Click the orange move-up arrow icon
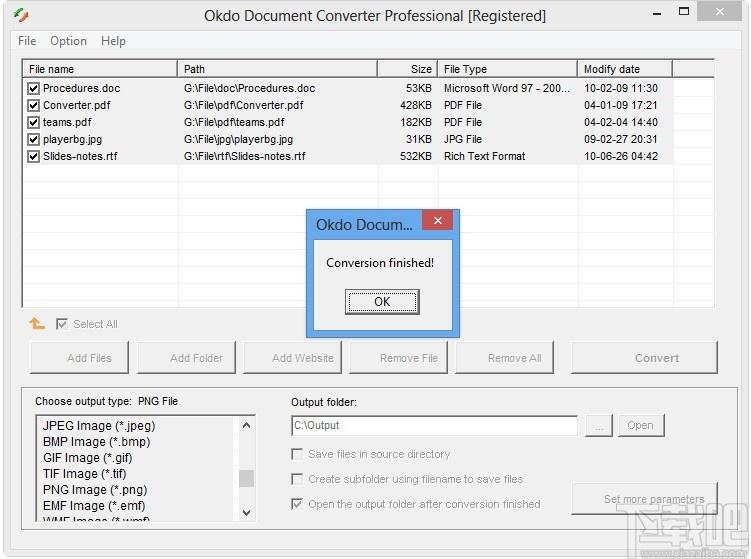This screenshot has height=559, width=751. [37, 324]
